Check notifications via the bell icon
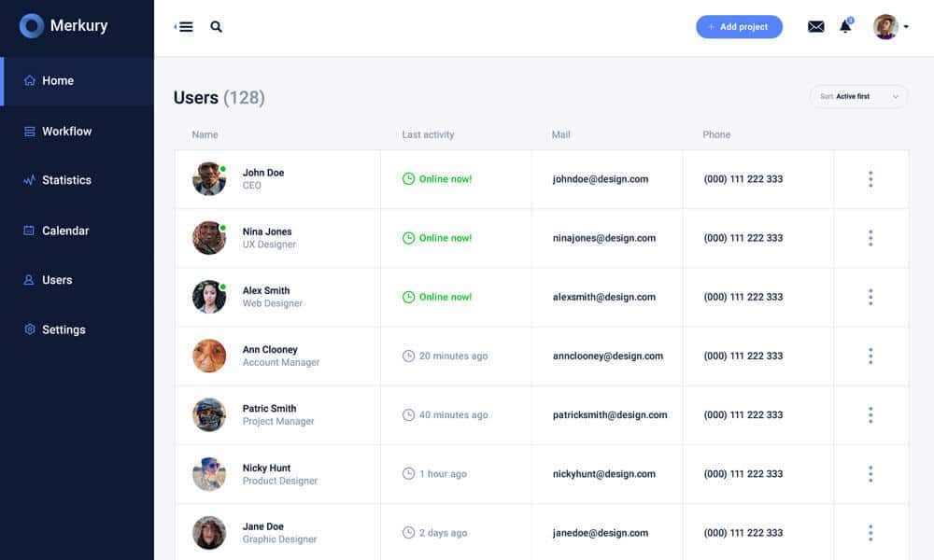934x560 pixels. (x=845, y=27)
